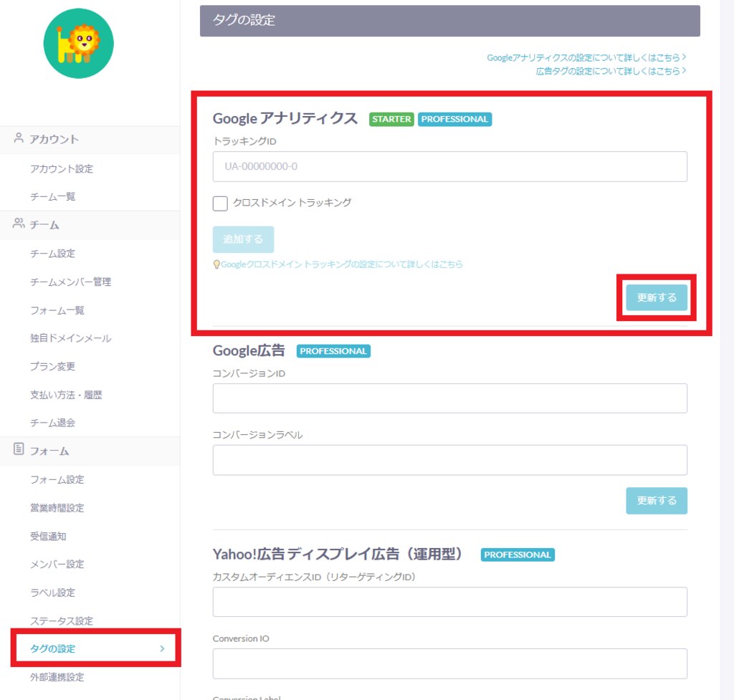Click the lion mascot logo
The width and height of the screenshot is (734, 700).
click(x=79, y=44)
